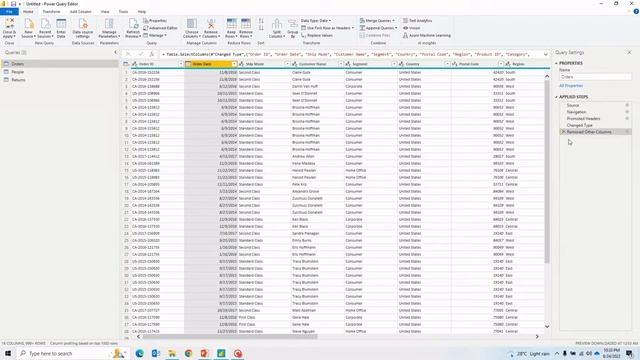Open Promoted Headers step settings gear
The height and width of the screenshot is (360, 640).
pos(627,118)
